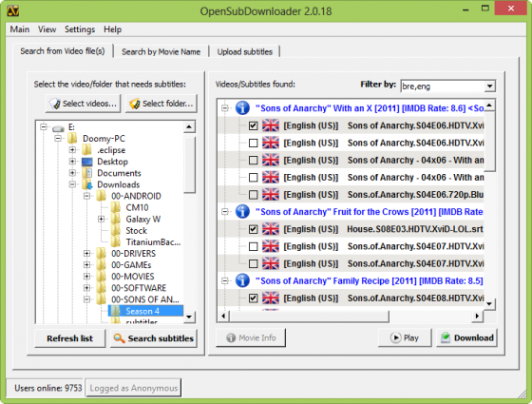
Task: Click the results scroll-right arrow
Action: pos(477,316)
